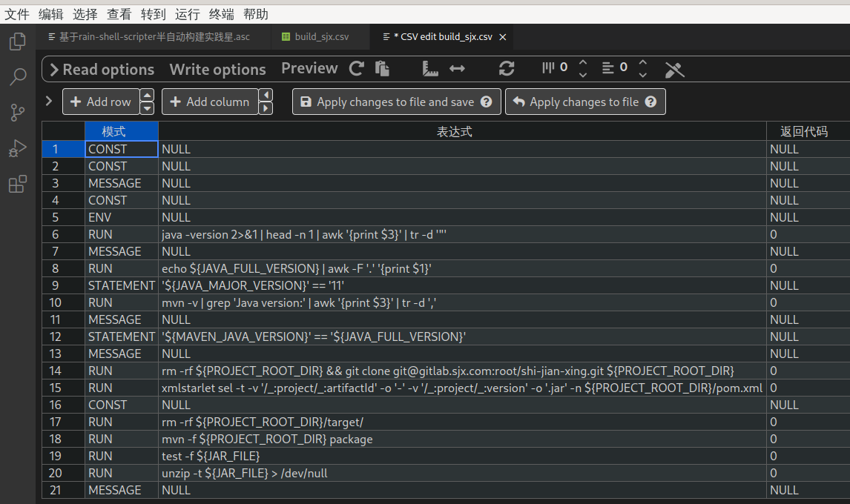Click the ruler column-resize icon
This screenshot has width=850, height=504.
point(431,69)
